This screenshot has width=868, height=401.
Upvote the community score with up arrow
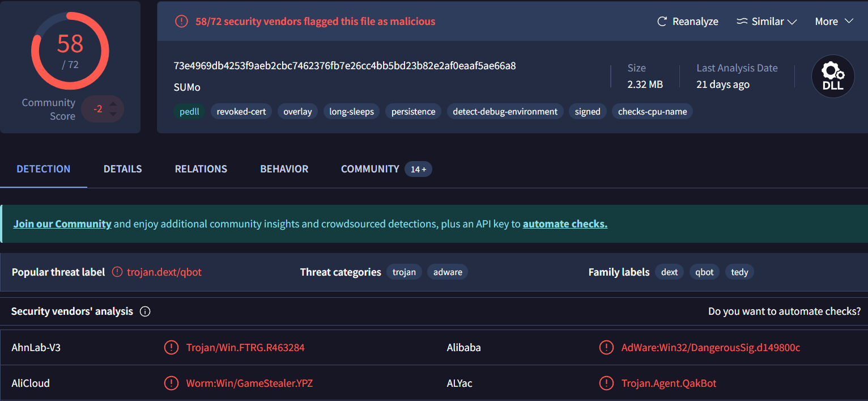click(113, 104)
